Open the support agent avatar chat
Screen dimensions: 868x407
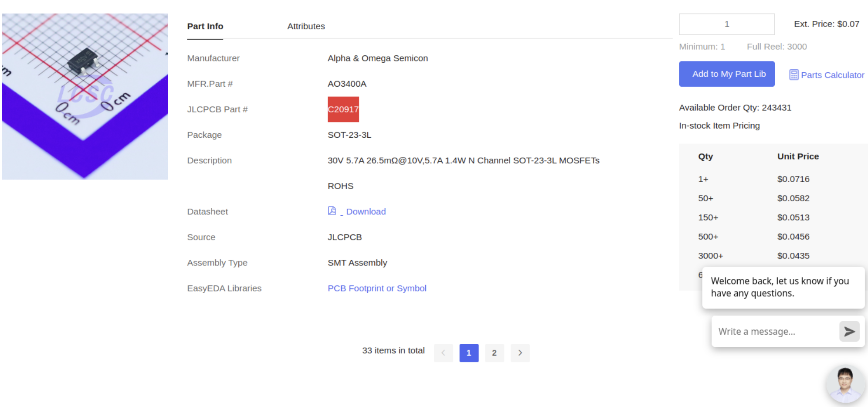tap(845, 384)
